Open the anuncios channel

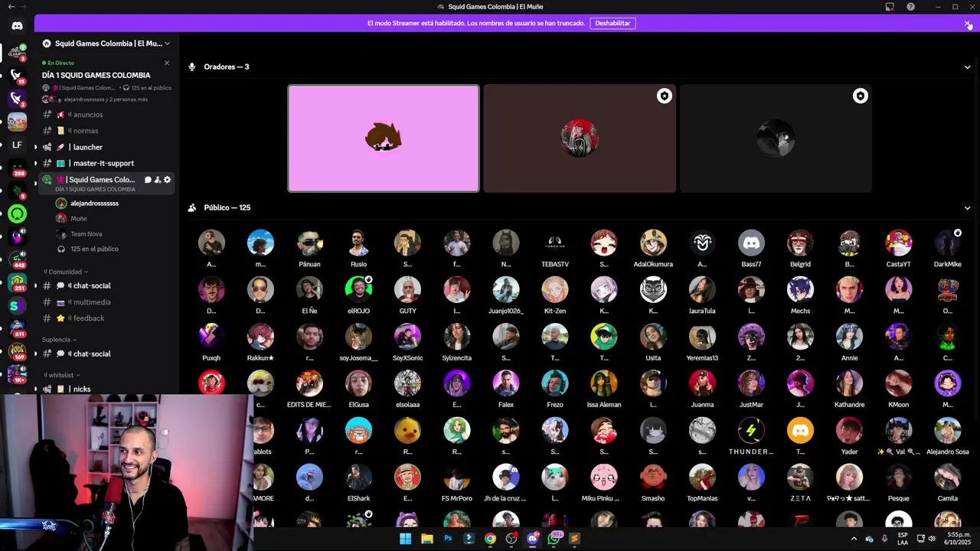click(x=106, y=115)
